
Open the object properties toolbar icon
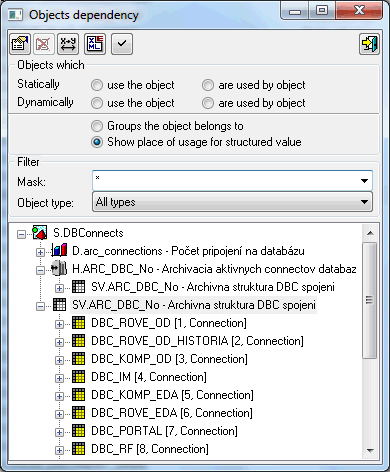click(x=20, y=44)
